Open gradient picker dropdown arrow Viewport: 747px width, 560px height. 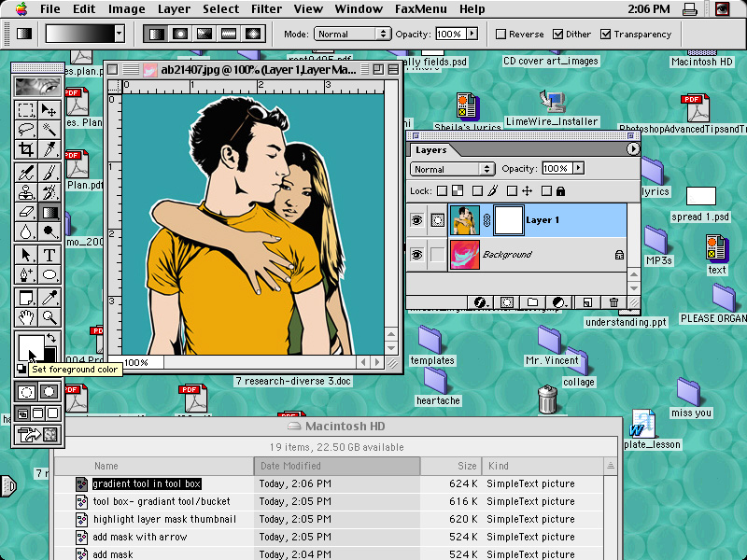coord(120,34)
